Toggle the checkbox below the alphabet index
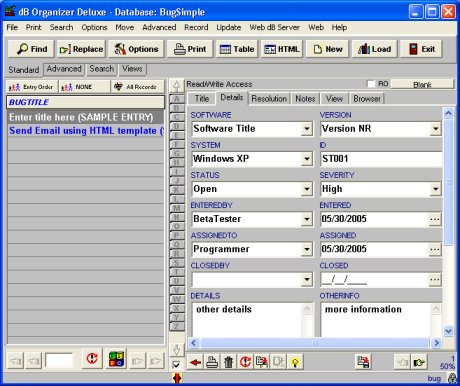 pyautogui.click(x=177, y=365)
